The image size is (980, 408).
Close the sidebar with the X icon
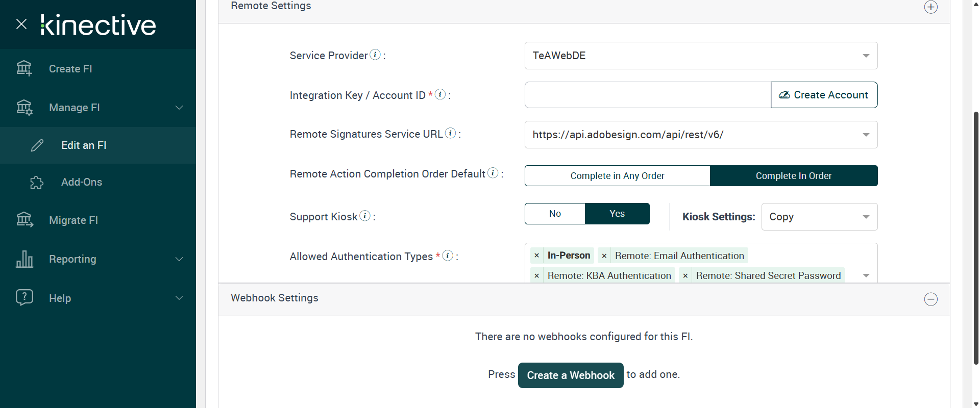[21, 24]
